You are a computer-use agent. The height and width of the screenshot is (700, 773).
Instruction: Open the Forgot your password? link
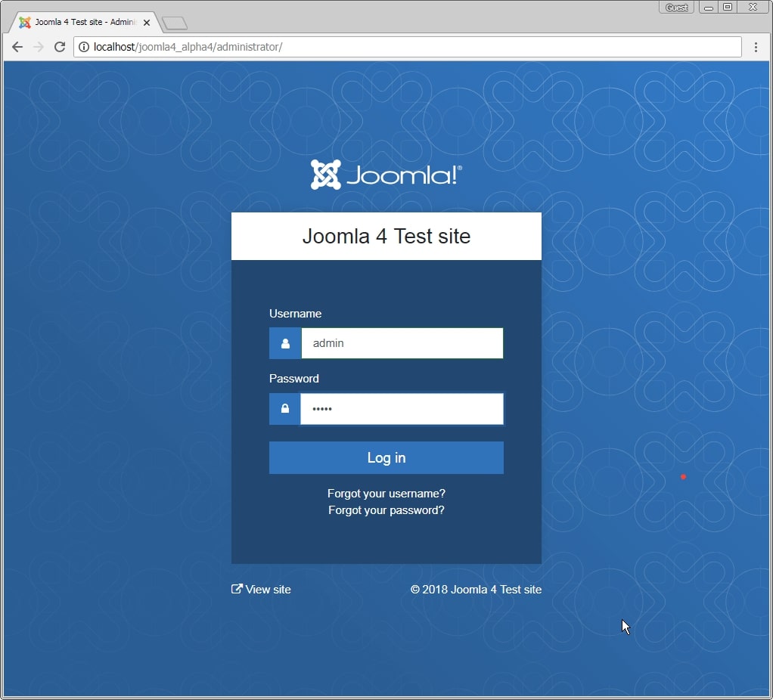386,510
